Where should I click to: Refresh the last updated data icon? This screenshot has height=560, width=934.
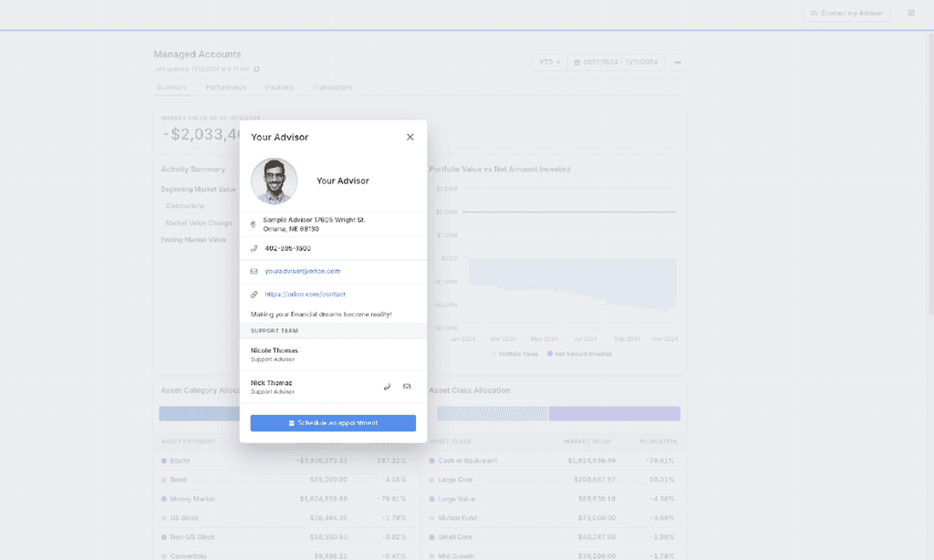pos(256,69)
